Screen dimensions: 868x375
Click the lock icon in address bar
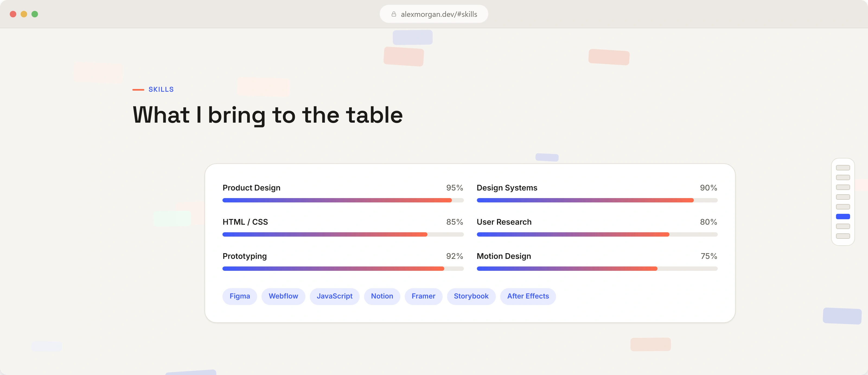click(394, 14)
